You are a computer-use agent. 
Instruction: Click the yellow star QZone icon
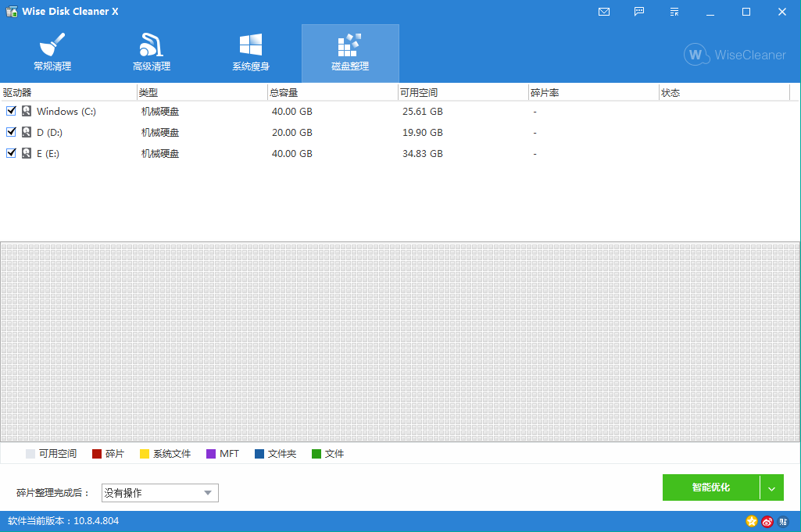tap(752, 521)
